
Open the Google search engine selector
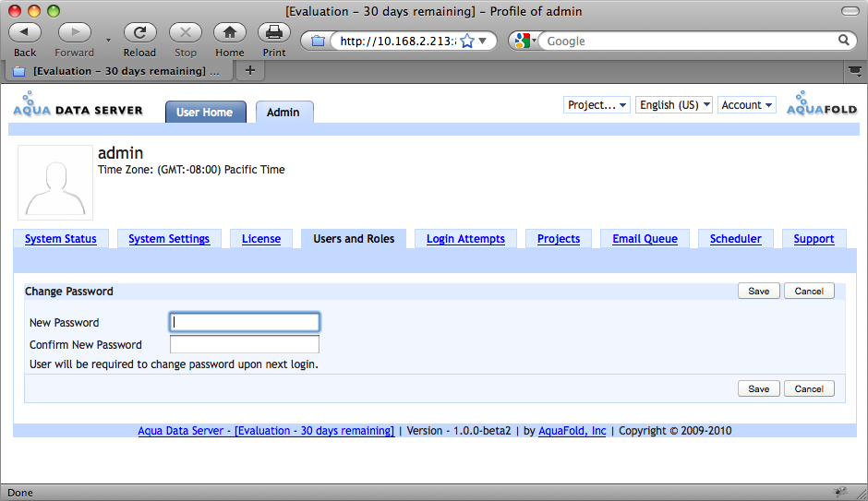click(x=525, y=41)
